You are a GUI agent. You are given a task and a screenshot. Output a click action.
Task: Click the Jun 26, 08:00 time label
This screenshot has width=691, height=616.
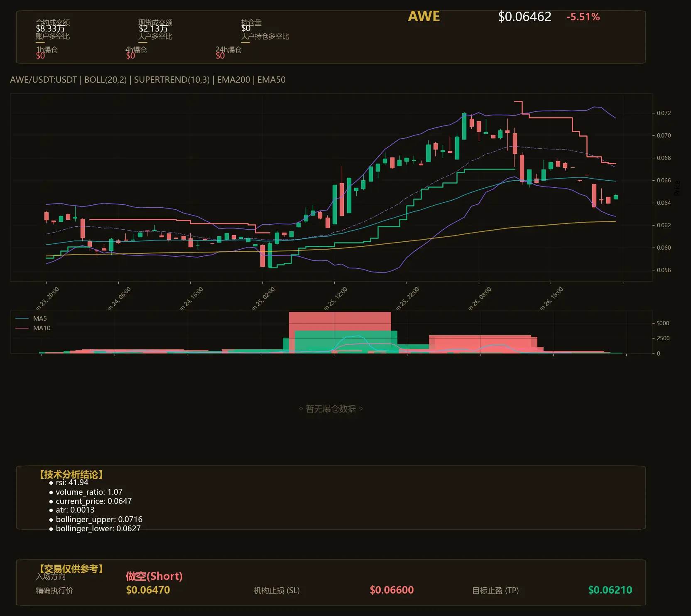(480, 299)
